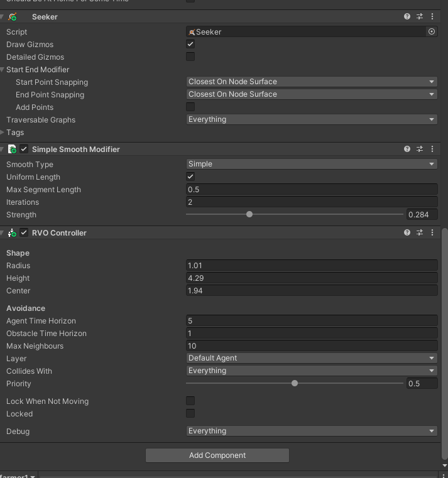This screenshot has height=478, width=448.
Task: Click the Priority slider handle
Action: [295, 383]
